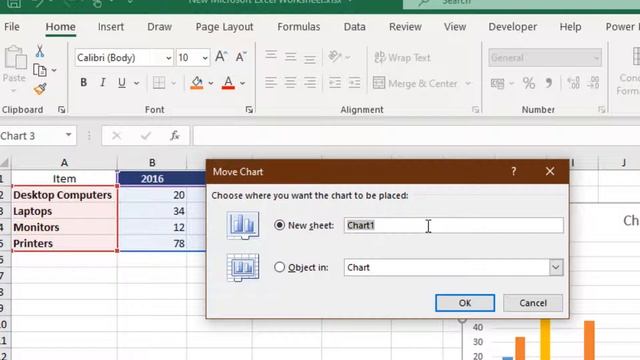Viewport: 640px width, 360px height.
Task: Open the Object in sheet dropdown
Action: (556, 267)
